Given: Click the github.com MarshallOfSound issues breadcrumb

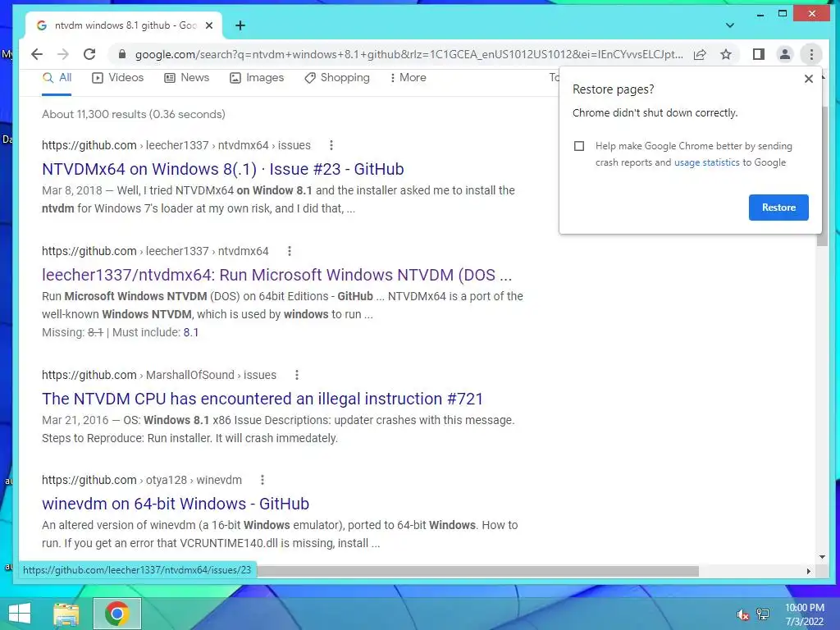Looking at the screenshot, I should point(159,375).
